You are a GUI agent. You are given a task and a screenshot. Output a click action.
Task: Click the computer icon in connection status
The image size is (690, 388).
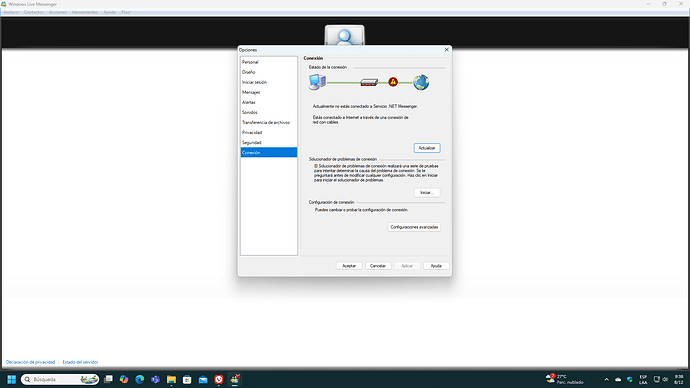pos(317,82)
